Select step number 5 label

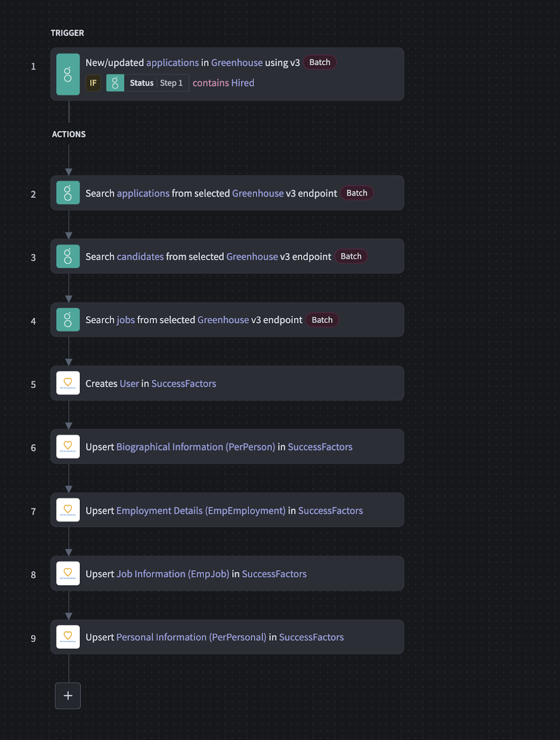pyautogui.click(x=33, y=384)
